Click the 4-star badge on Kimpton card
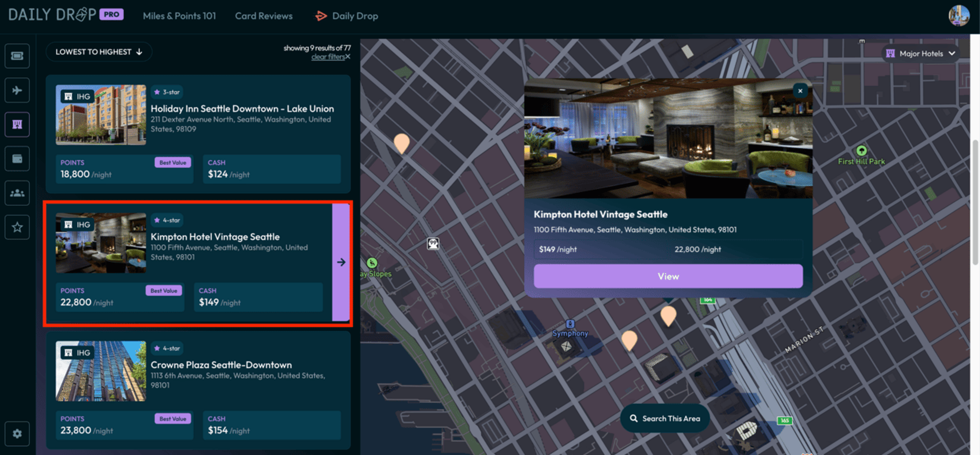This screenshot has height=455, width=980. (167, 220)
